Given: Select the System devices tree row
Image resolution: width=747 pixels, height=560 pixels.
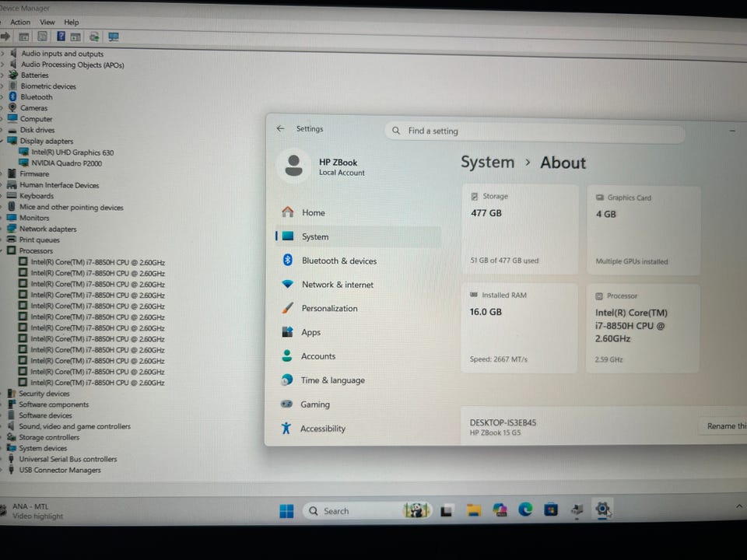Looking at the screenshot, I should point(43,448).
